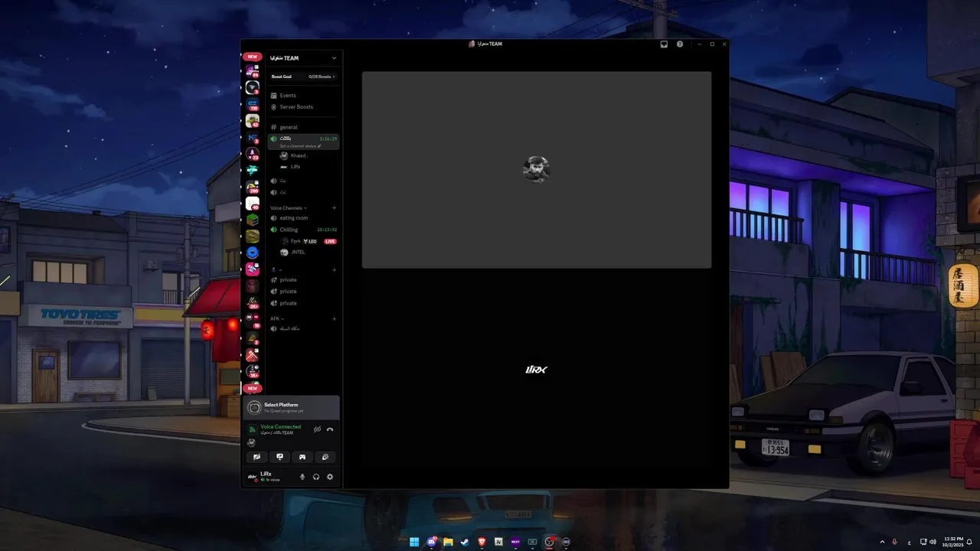
Task: Show hidden system tray icons chevron
Action: (882, 542)
